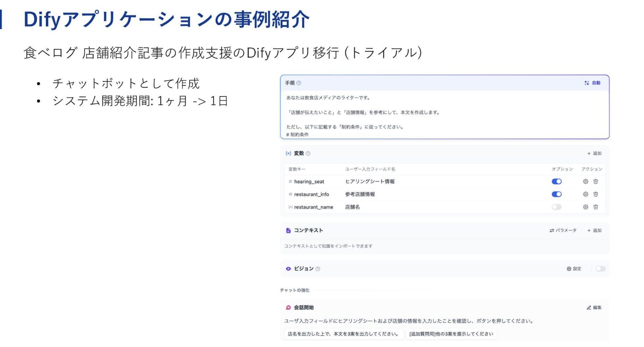Click the help icon next to 手順

point(299,83)
